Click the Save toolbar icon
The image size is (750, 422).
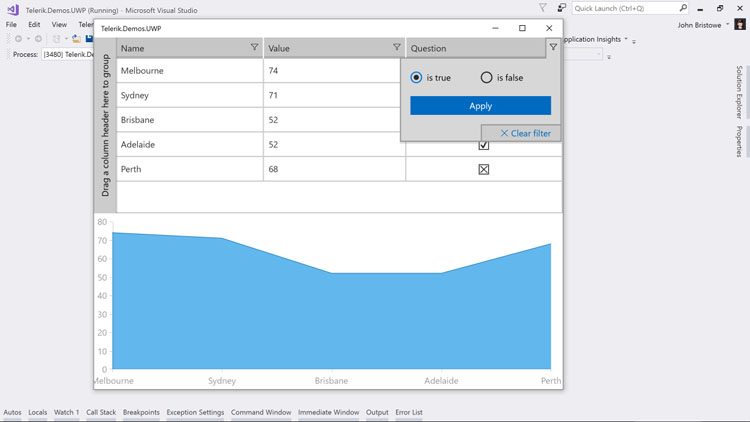89,38
